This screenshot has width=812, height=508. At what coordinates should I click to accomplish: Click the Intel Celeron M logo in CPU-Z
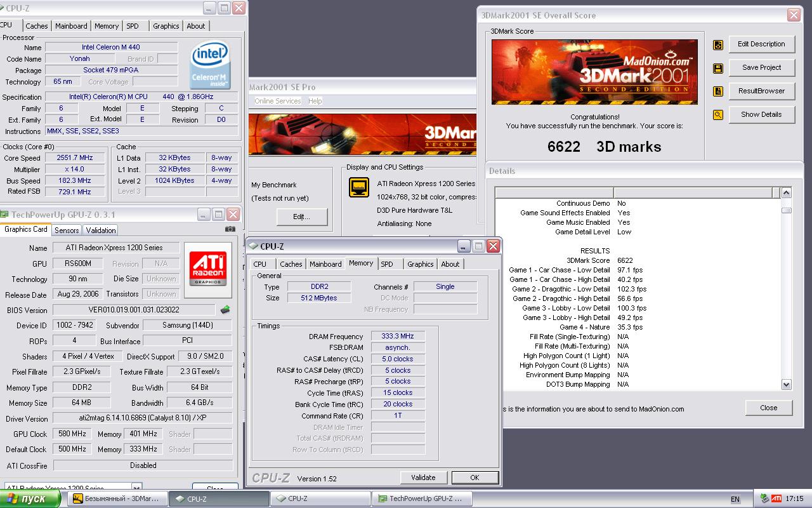pos(211,65)
